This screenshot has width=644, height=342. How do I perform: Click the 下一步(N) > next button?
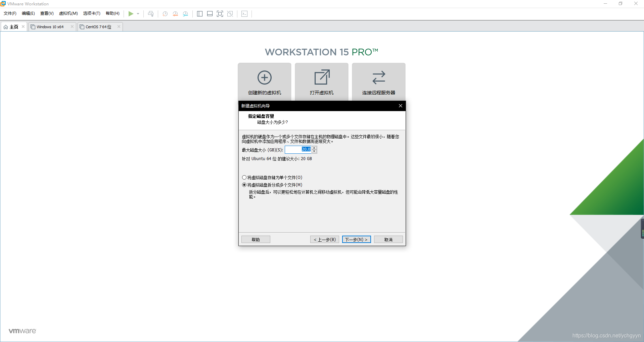[357, 240]
